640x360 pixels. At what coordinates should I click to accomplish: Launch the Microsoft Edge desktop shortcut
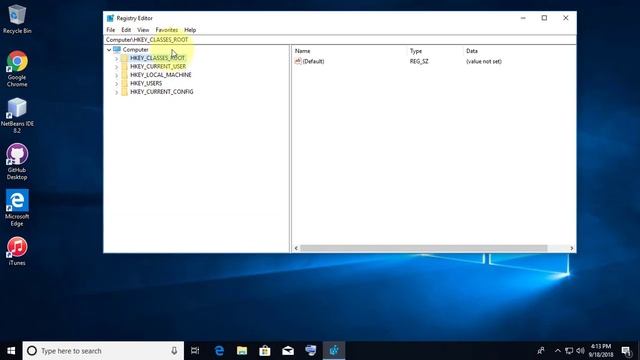[x=17, y=208]
